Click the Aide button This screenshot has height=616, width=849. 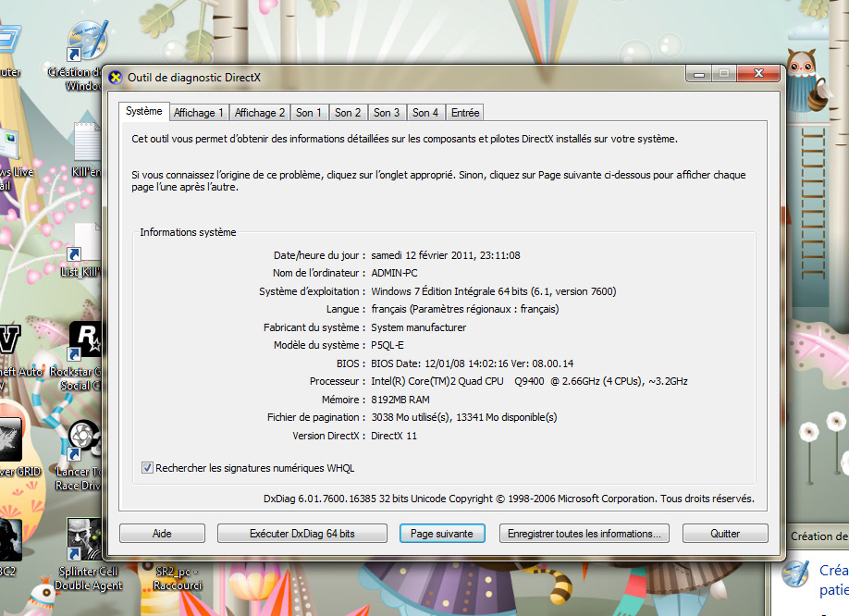162,534
